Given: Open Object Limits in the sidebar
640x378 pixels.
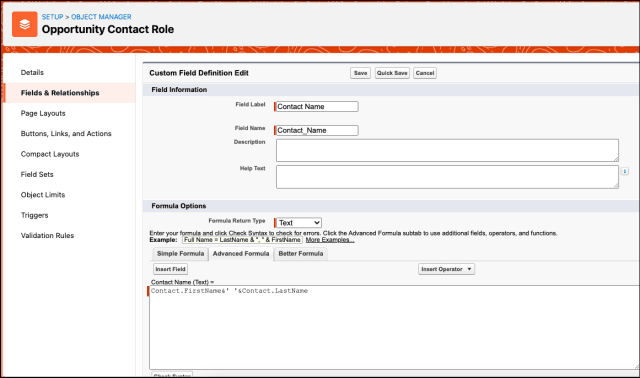Looking at the screenshot, I should [x=43, y=195].
